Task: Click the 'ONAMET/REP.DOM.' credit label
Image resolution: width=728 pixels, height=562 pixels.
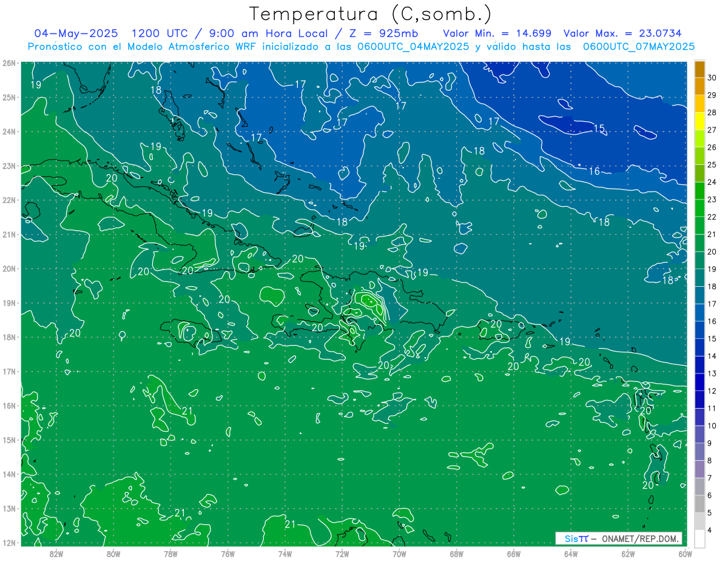Action: point(641,538)
